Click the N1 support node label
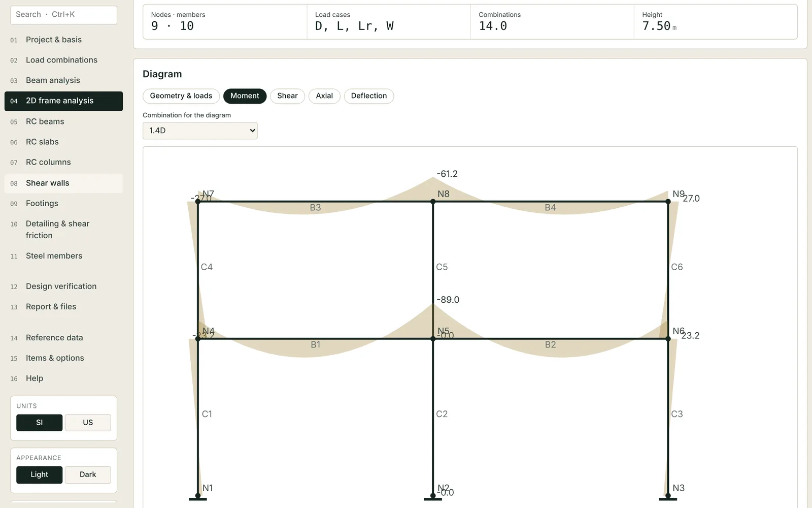The height and width of the screenshot is (508, 812). [x=208, y=488]
